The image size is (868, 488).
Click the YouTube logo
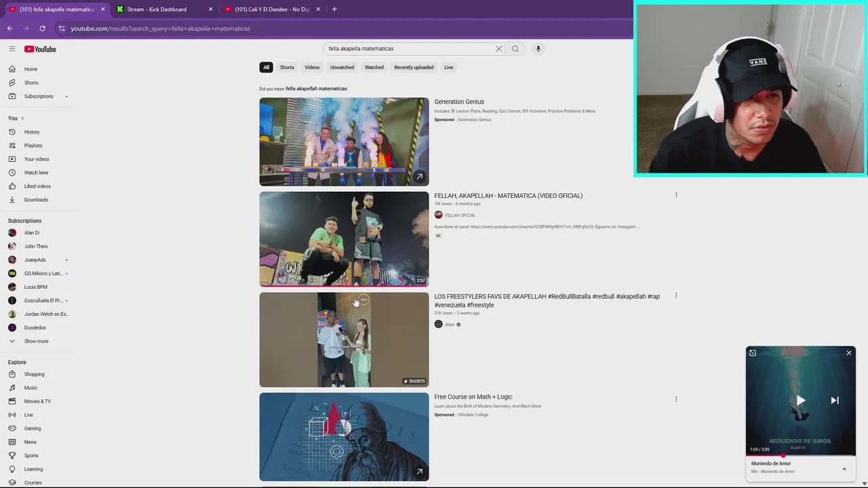click(40, 49)
